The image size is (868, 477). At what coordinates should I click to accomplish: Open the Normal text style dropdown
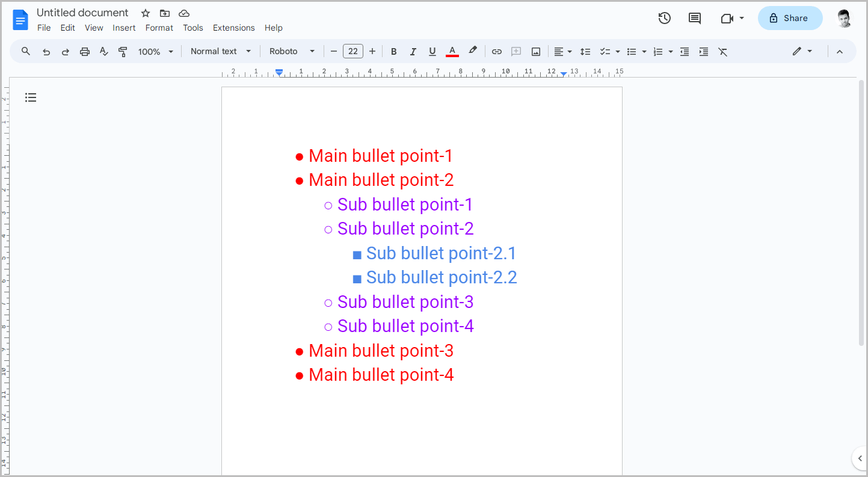221,52
